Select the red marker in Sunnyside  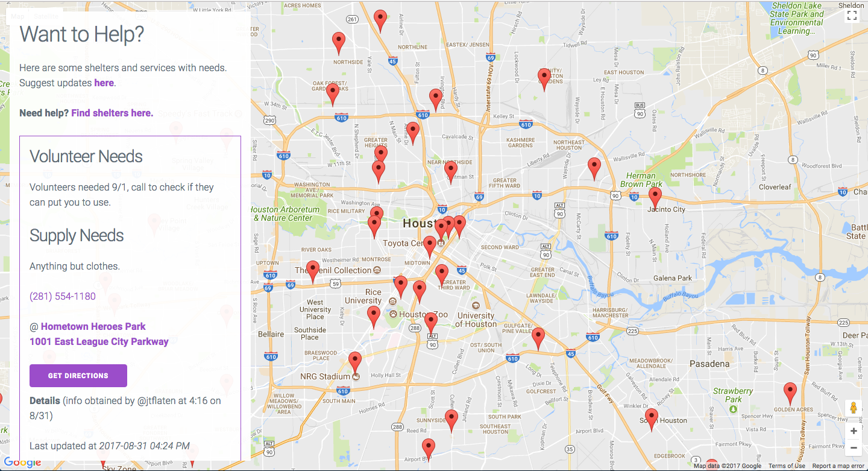(451, 420)
